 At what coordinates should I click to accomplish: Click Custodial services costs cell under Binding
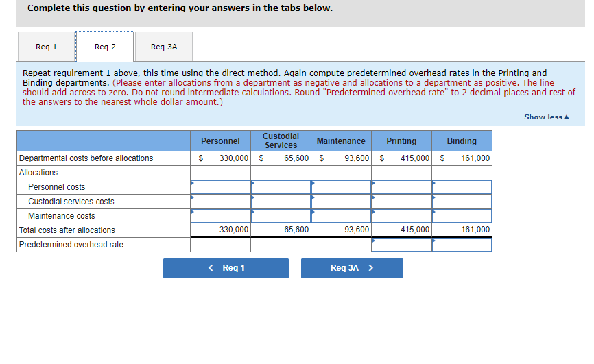462,202
